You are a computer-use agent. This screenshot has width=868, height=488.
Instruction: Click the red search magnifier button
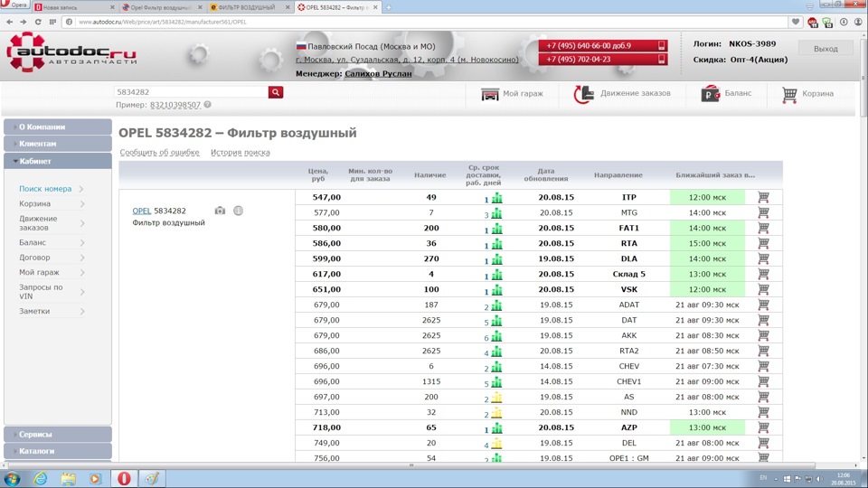click(276, 92)
